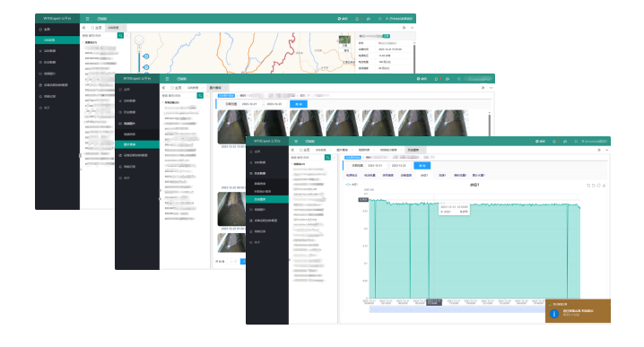Toggle the hamburger menu in the front chart window

point(296,142)
